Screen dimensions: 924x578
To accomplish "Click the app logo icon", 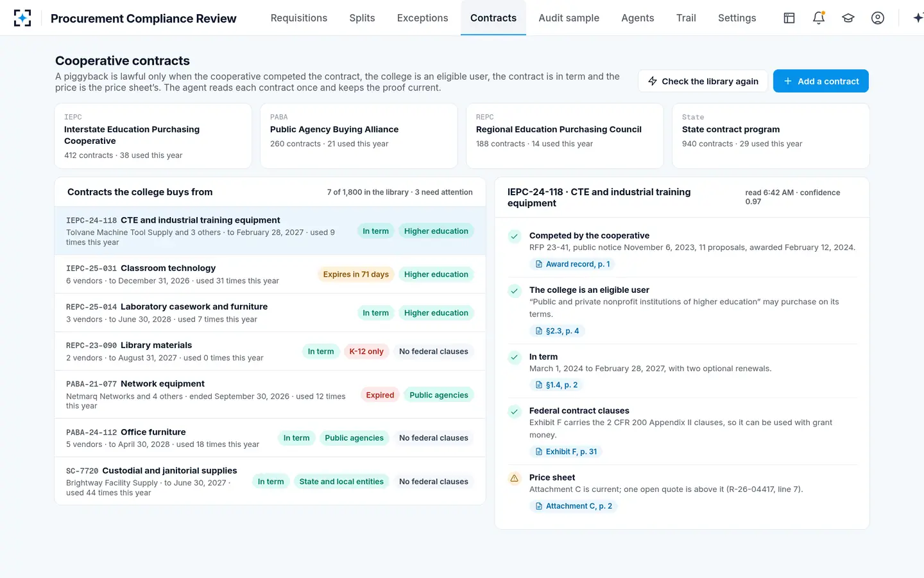I will coord(22,18).
